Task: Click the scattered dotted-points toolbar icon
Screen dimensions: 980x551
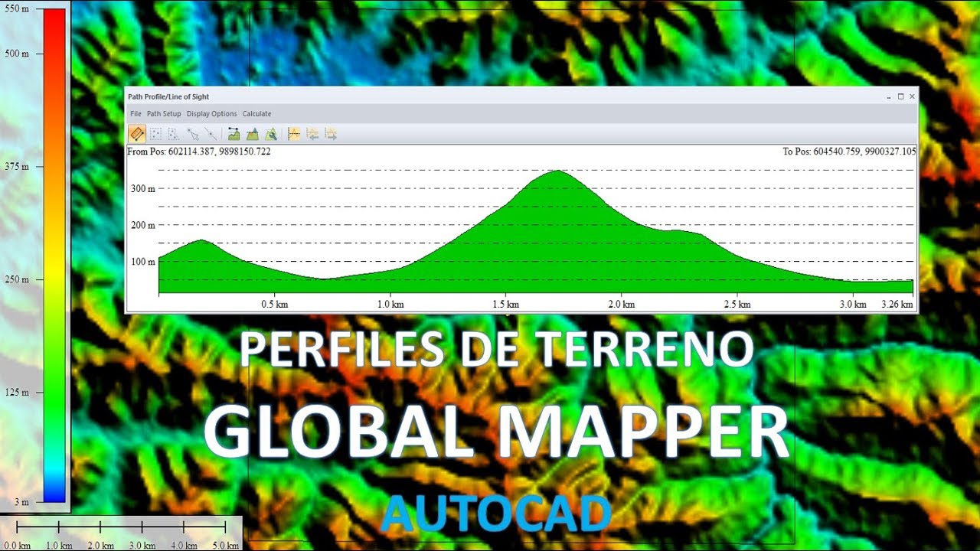Action: [174, 135]
